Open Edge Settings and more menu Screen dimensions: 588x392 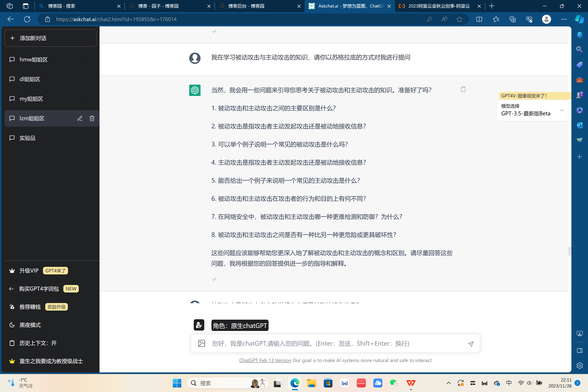click(563, 19)
